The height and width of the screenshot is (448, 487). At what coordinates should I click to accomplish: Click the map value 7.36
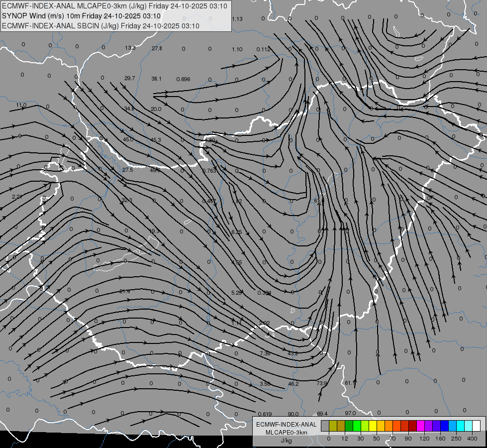[x=265, y=353]
